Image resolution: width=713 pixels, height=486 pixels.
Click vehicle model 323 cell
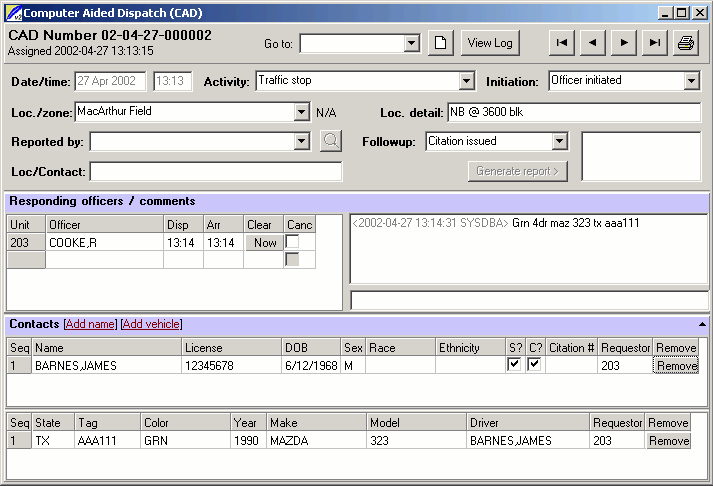tap(417, 441)
